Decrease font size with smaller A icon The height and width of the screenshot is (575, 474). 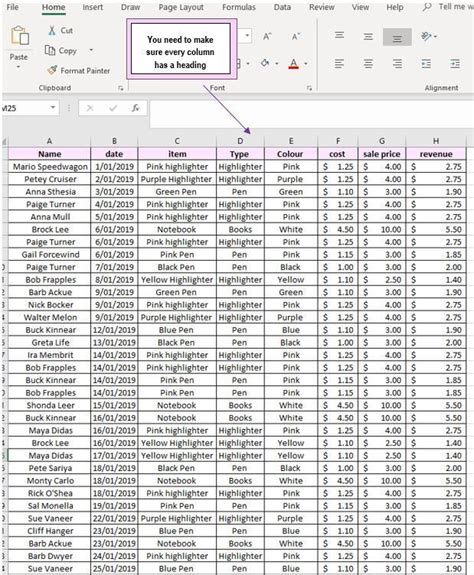pos(295,36)
